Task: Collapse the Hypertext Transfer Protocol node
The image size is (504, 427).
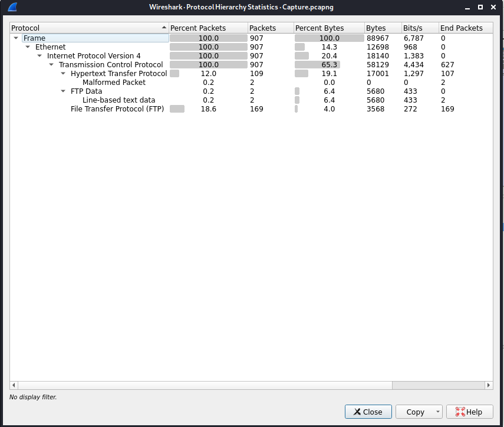Action: 63,73
